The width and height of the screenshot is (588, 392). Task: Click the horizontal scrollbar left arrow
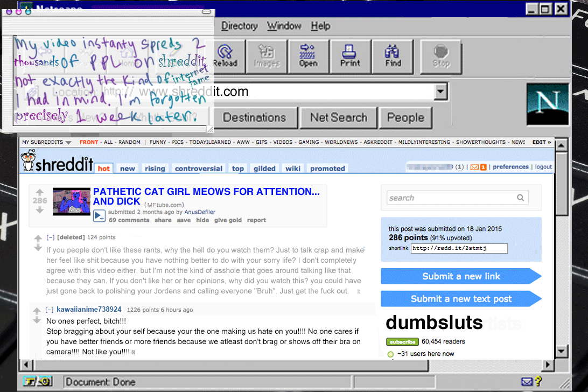(25, 365)
